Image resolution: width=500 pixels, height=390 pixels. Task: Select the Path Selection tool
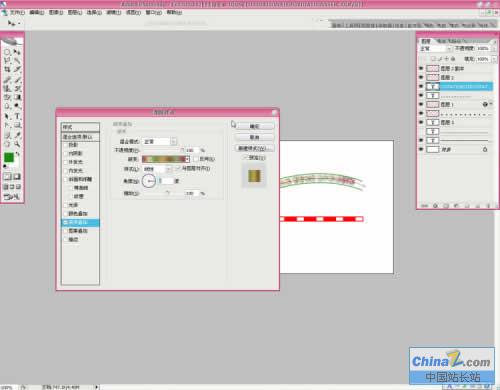tap(7, 116)
